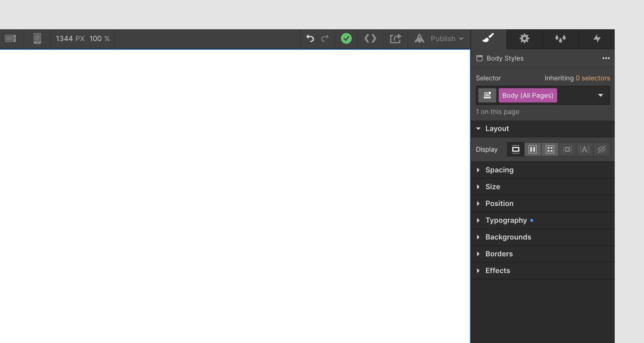Click the saved status green checkmark
Viewport: 644px width, 343px height.
tap(346, 38)
